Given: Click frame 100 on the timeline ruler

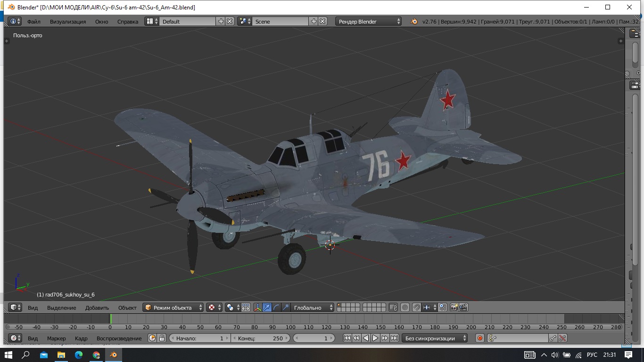Looking at the screenshot, I should click(x=290, y=327).
